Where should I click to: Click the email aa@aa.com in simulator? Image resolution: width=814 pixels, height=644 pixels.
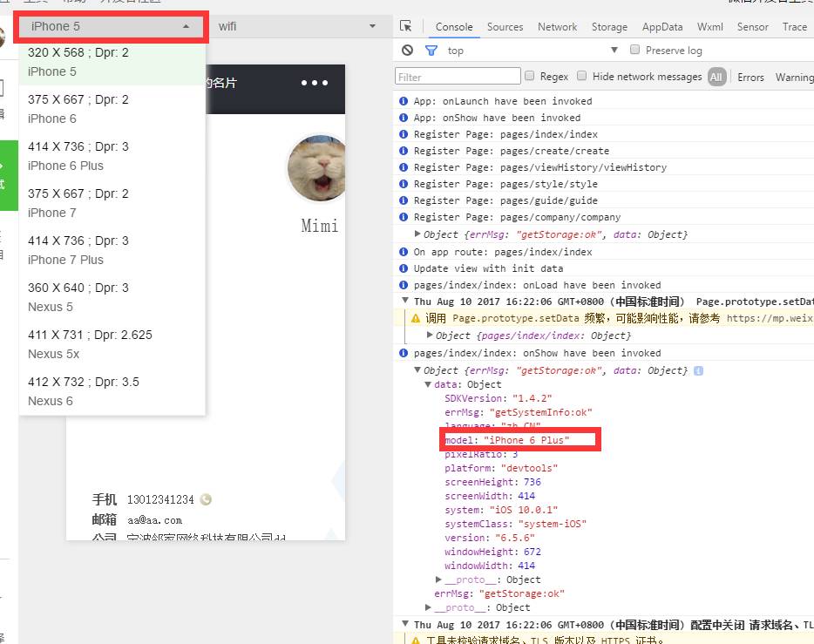[154, 520]
